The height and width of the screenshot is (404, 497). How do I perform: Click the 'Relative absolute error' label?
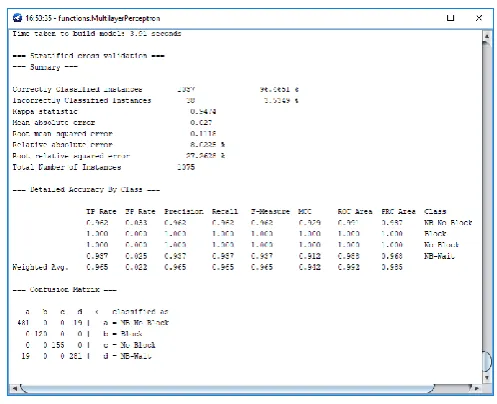click(x=63, y=145)
